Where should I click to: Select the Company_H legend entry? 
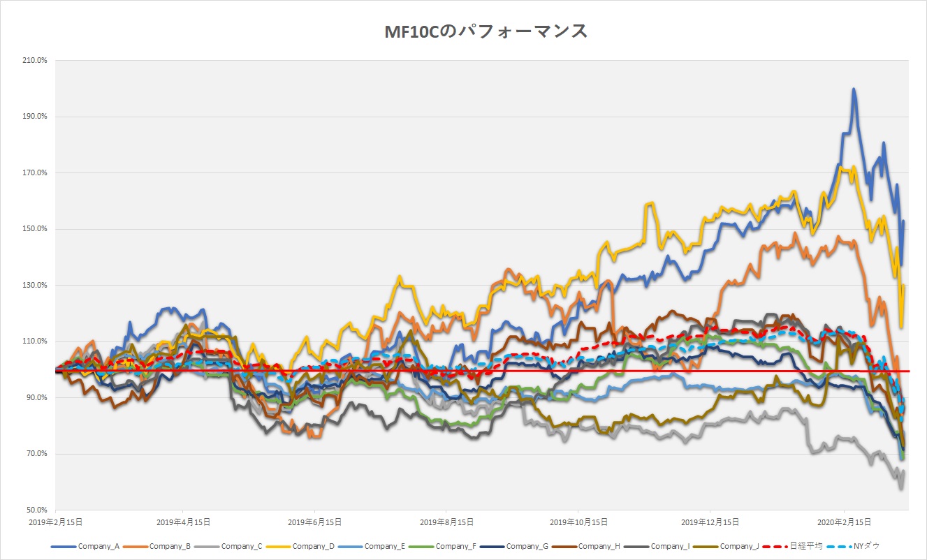click(x=599, y=546)
